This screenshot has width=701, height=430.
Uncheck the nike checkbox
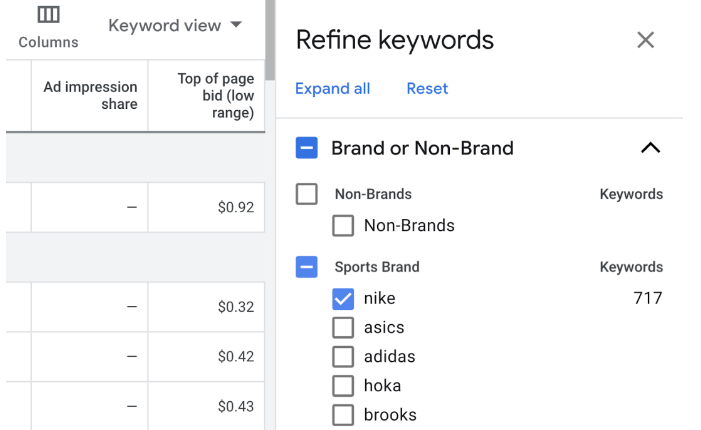(343, 298)
